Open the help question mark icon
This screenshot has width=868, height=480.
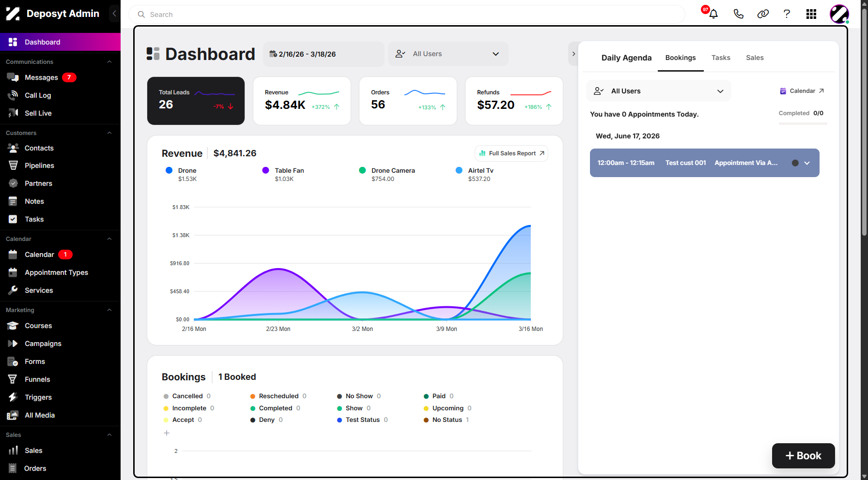(x=787, y=14)
